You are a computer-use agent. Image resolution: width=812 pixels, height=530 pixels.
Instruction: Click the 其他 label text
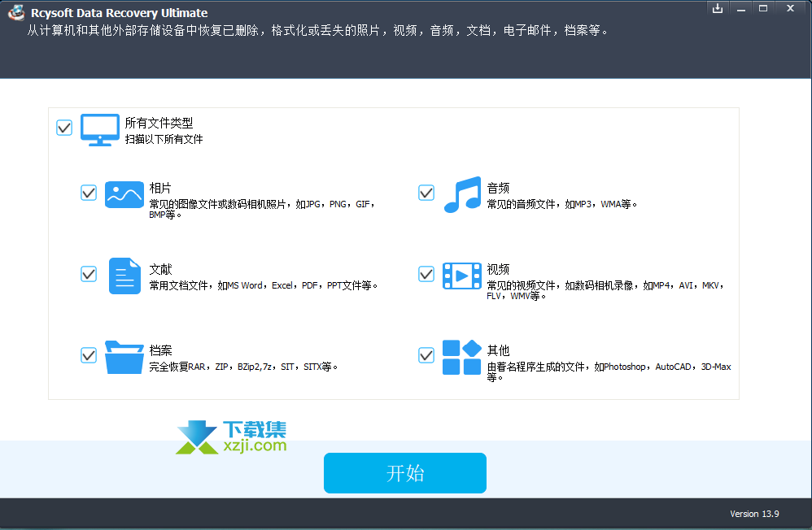pos(498,350)
